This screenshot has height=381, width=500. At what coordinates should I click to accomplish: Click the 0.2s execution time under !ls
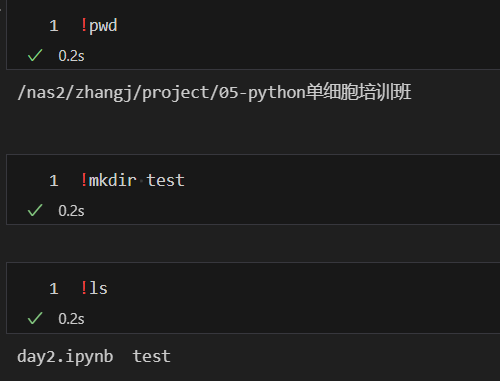pos(71,319)
